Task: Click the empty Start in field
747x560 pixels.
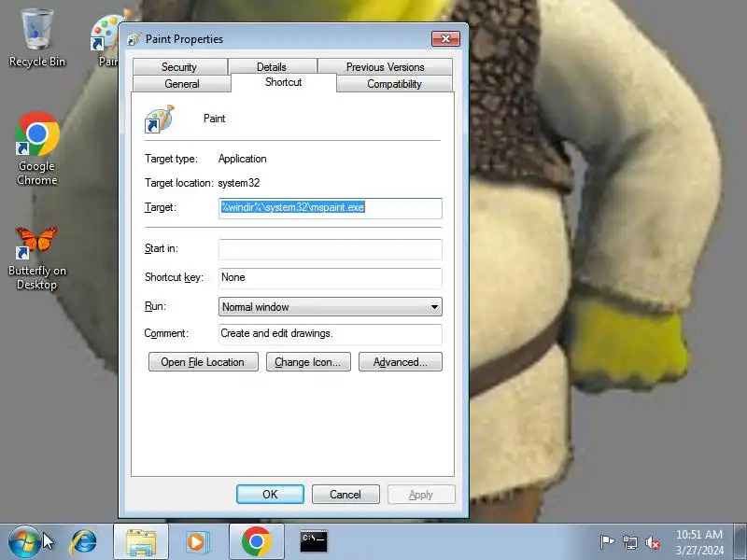Action: tap(331, 249)
